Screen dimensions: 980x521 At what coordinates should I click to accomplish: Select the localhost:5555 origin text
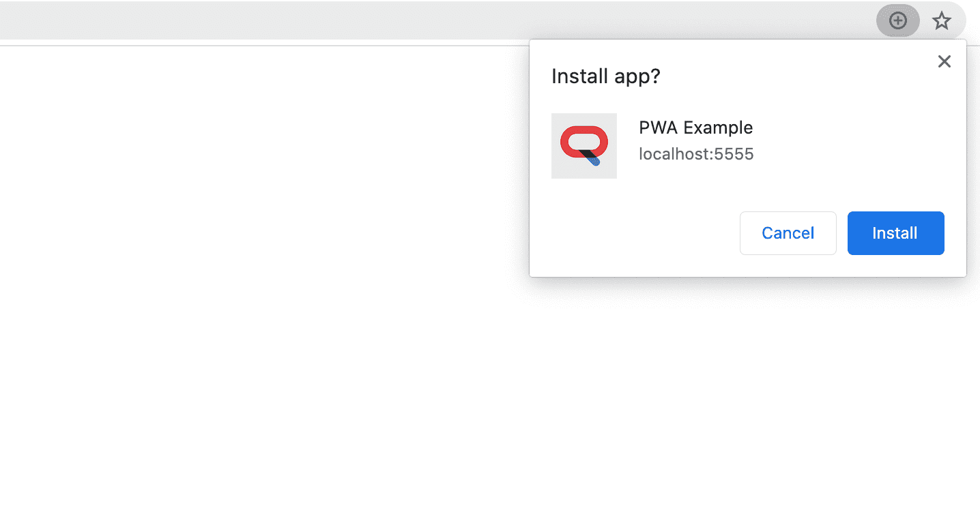click(695, 154)
